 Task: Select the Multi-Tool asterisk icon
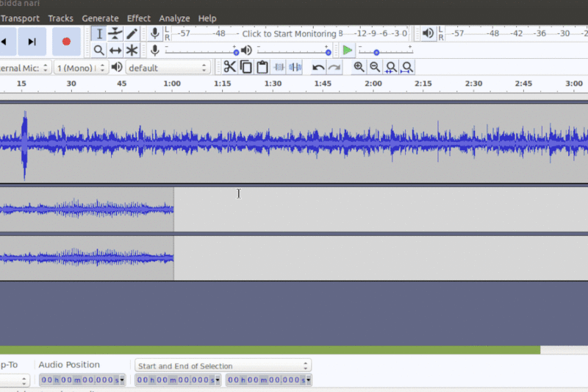click(132, 50)
